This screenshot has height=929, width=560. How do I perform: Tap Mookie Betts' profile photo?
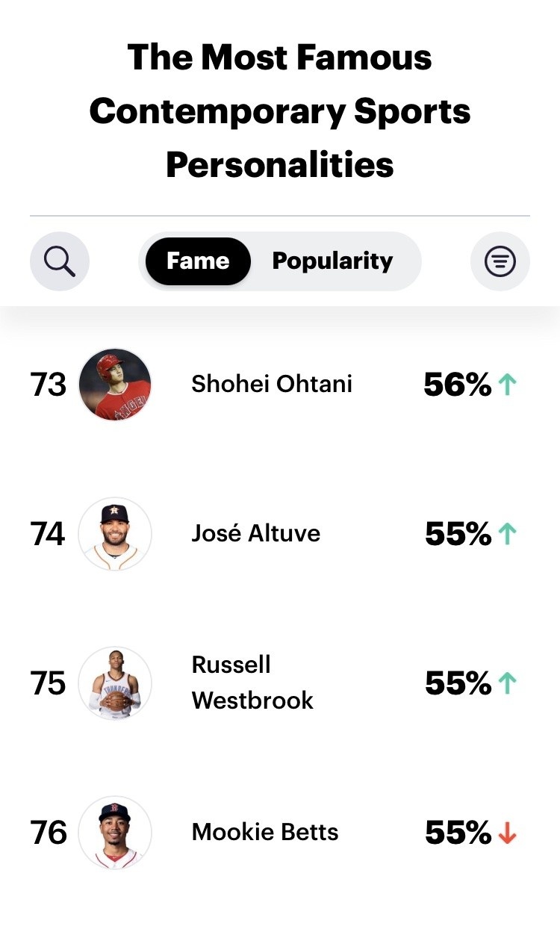[x=115, y=833]
